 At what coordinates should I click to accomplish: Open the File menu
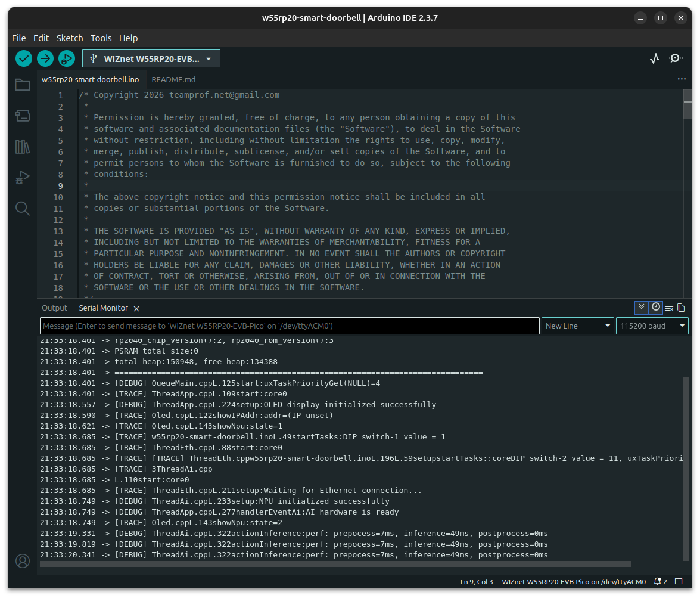tap(18, 38)
